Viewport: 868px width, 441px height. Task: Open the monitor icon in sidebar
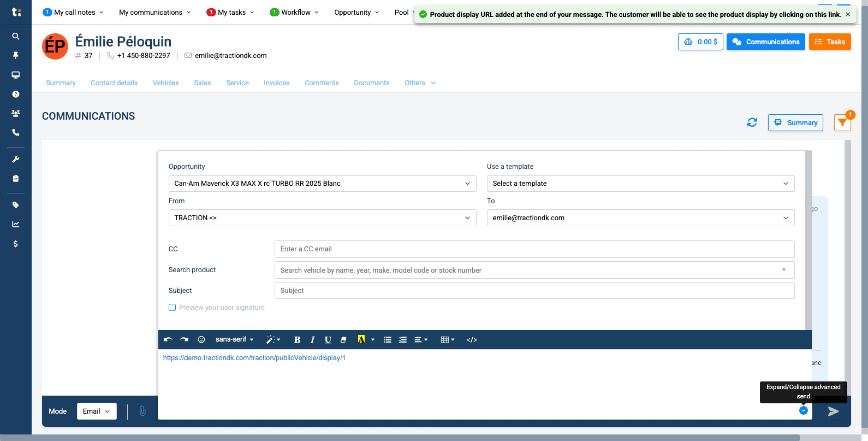pyautogui.click(x=16, y=75)
